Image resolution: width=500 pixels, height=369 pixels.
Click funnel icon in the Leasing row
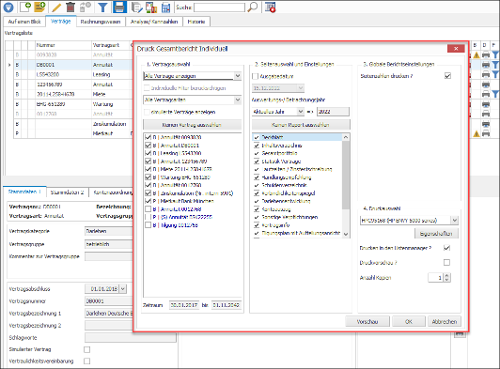point(495,74)
